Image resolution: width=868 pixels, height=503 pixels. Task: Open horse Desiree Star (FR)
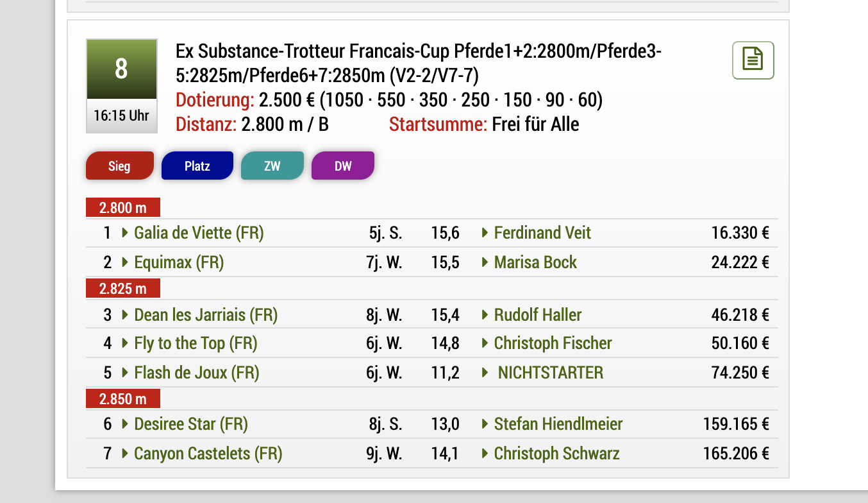191,424
